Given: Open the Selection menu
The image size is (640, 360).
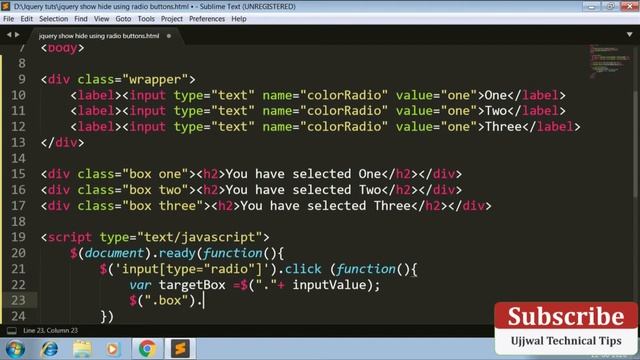Looking at the screenshot, I should (x=53, y=19).
